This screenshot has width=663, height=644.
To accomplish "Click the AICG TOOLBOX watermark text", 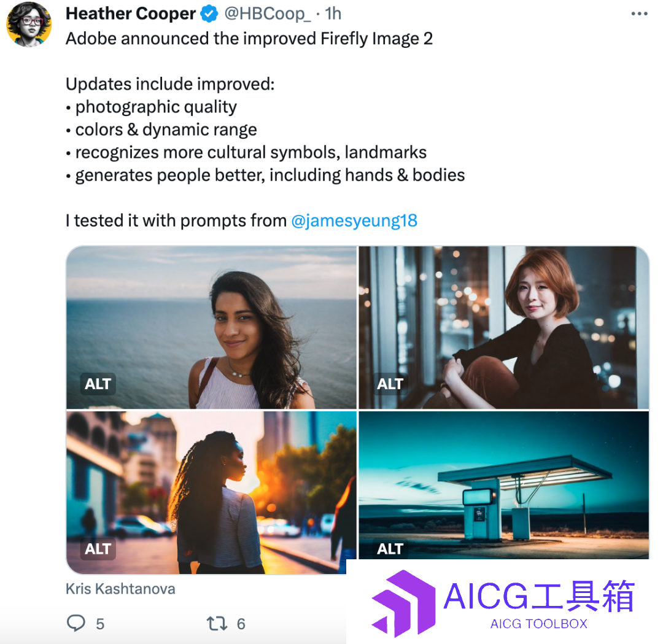I will (539, 624).
